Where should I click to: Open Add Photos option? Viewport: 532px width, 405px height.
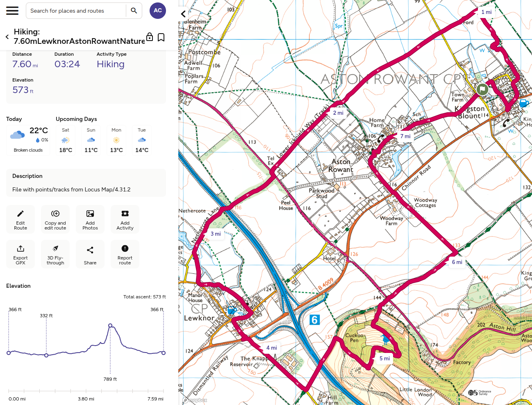click(x=90, y=219)
